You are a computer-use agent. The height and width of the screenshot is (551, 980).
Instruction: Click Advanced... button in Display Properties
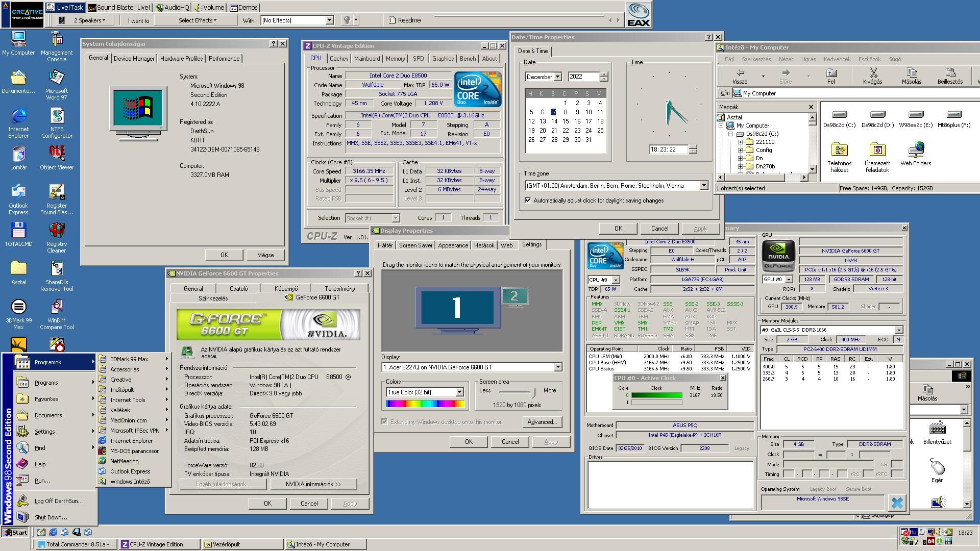[x=542, y=422]
